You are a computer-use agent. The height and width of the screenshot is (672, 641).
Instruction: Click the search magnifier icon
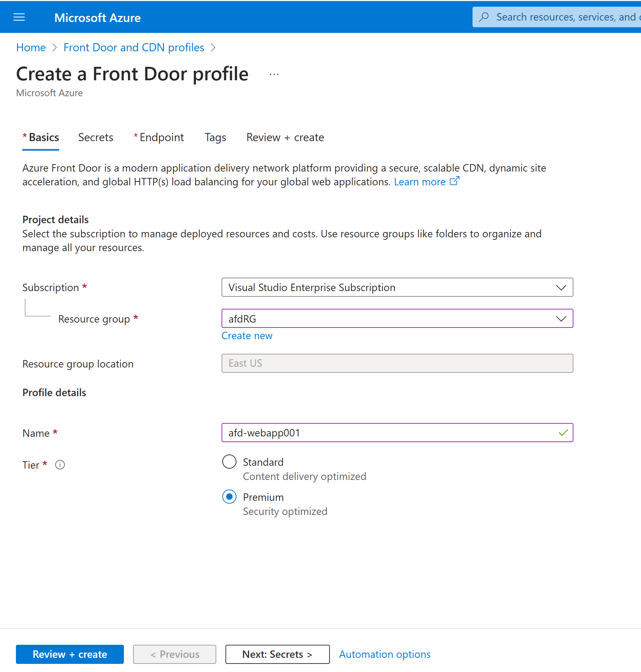tap(484, 17)
